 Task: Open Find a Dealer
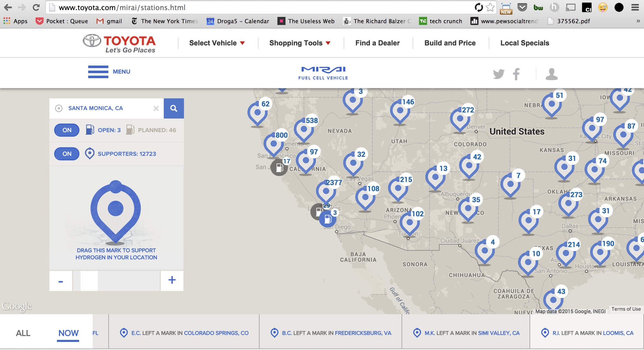click(x=377, y=43)
